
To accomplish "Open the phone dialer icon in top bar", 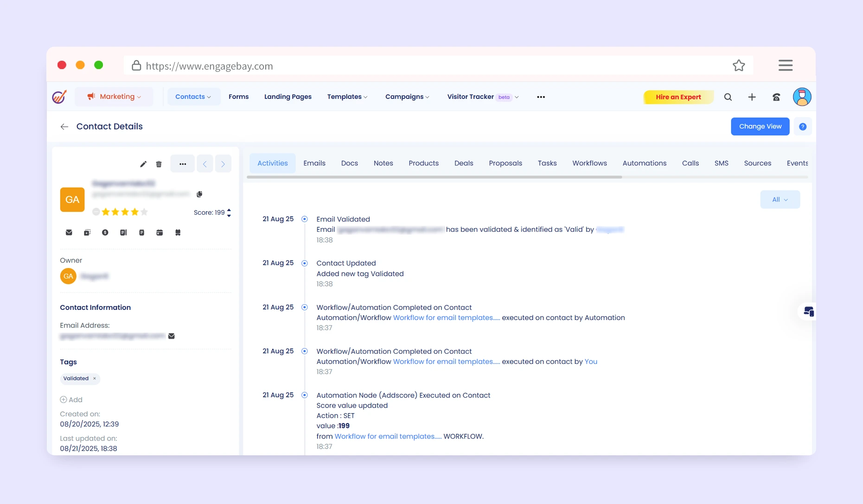I will pos(776,97).
